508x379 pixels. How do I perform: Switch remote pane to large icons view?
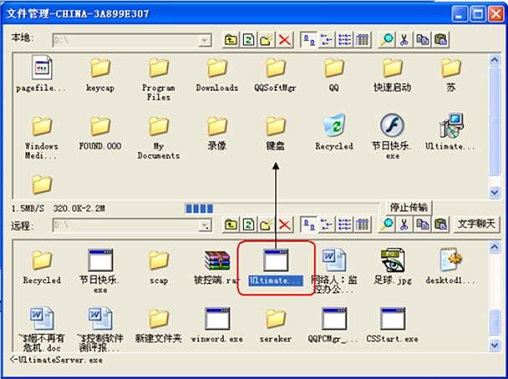(x=309, y=225)
